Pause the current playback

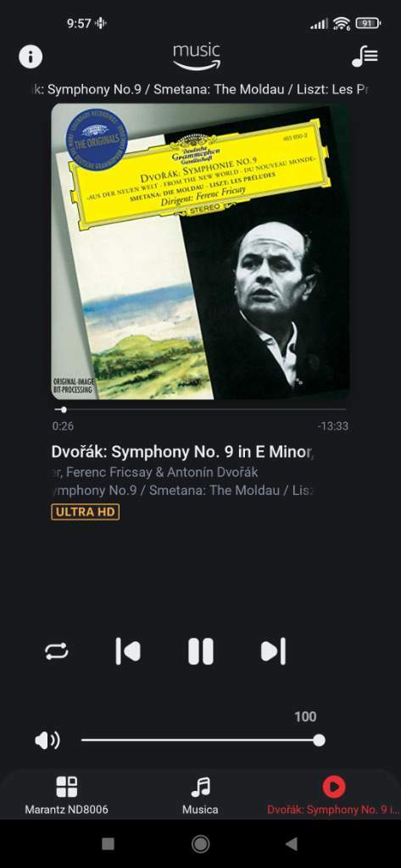pos(200,651)
